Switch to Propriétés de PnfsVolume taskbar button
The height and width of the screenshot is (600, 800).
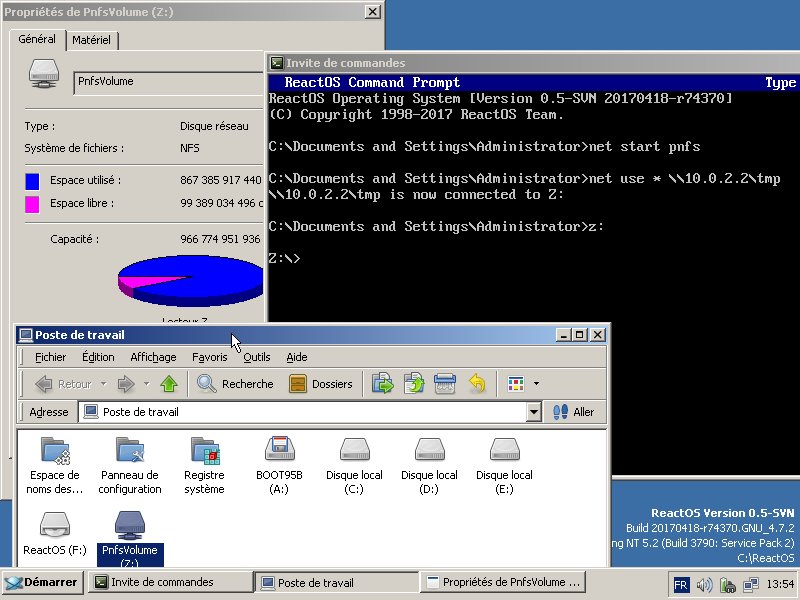[x=503, y=582]
